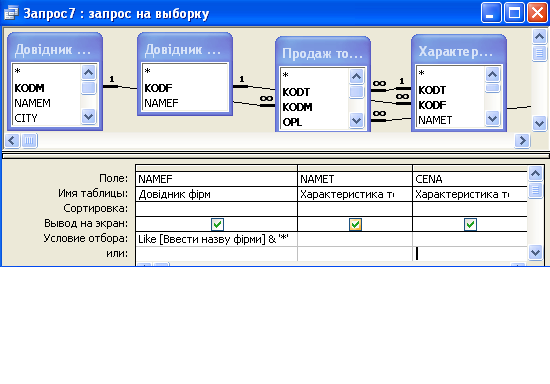Click sort cell under NAMEF column
This screenshot has height=384, width=550.
click(216, 209)
